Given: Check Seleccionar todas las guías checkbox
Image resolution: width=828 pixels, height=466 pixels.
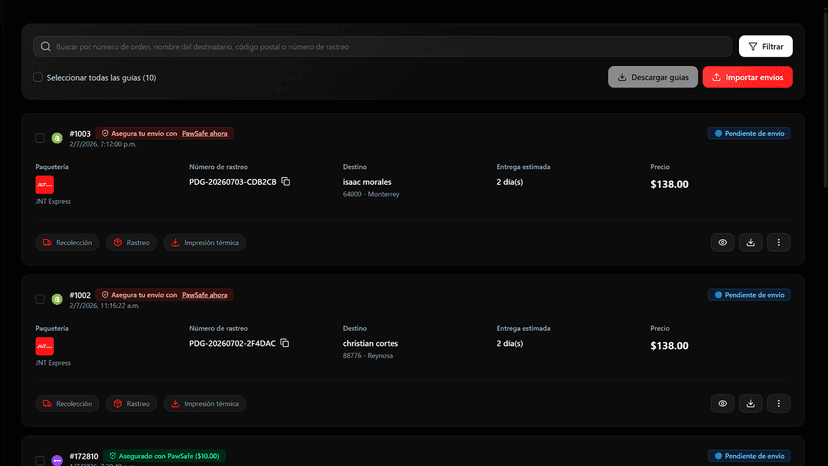Looking at the screenshot, I should point(38,77).
